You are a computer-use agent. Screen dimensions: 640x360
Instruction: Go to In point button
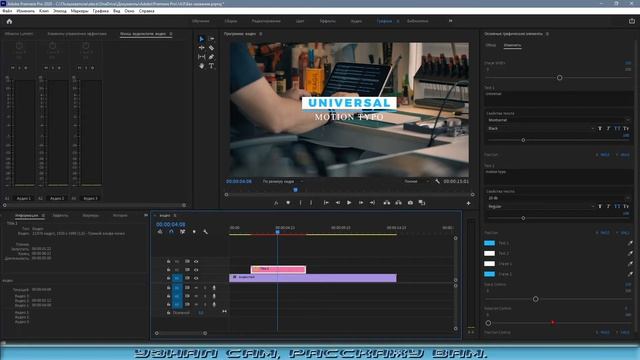click(x=326, y=203)
